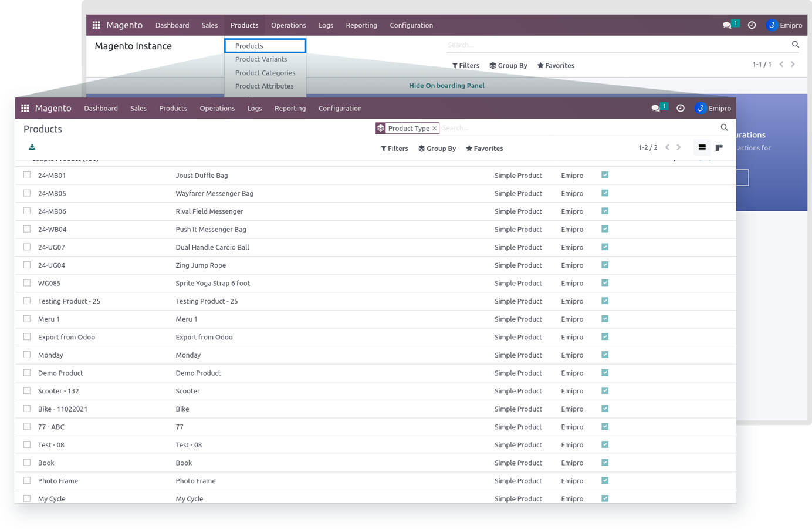The height and width of the screenshot is (529, 812).
Task: Open the clock activities icon in front window
Action: [681, 108]
